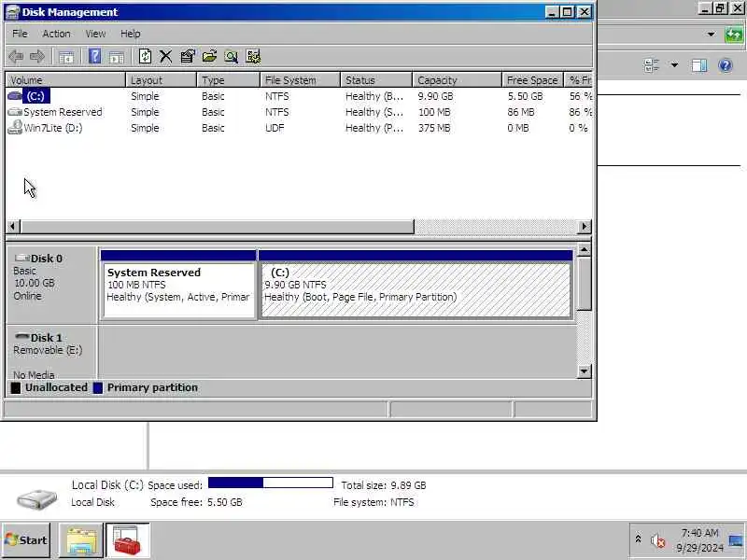Screen dimensions: 747x560
Task: Click the settings checklist toolbar icon
Action: (x=253, y=57)
